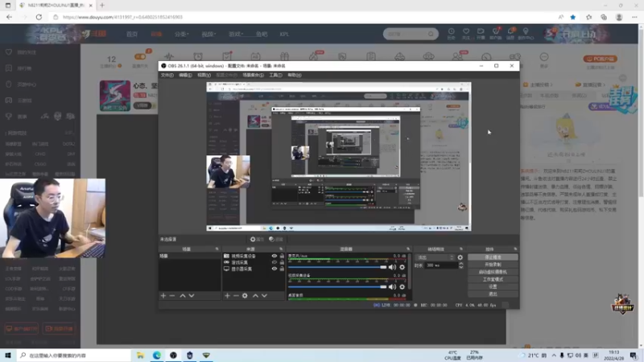Open OBS 场景集合 menu
Screen dimensions: 644x362
(x=253, y=75)
